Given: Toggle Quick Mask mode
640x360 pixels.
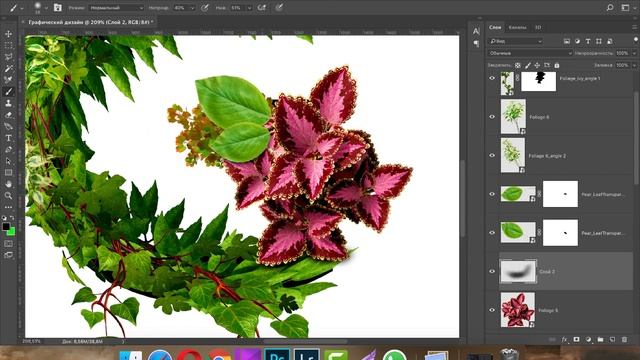Looking at the screenshot, I should 8,244.
